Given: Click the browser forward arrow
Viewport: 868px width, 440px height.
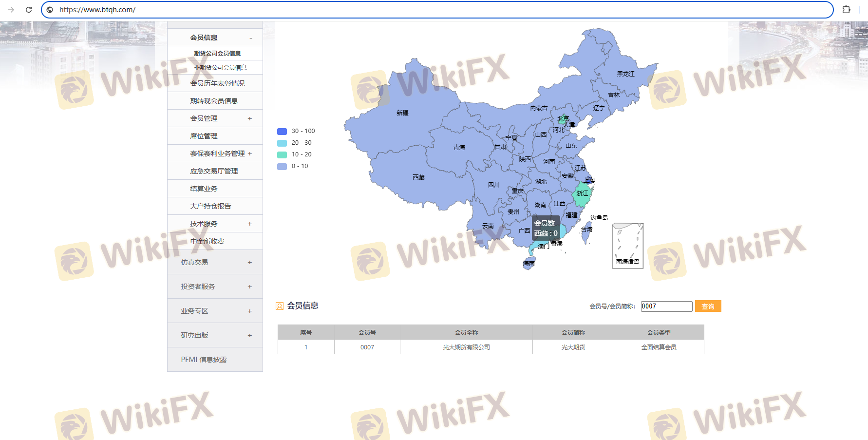Looking at the screenshot, I should click(11, 10).
